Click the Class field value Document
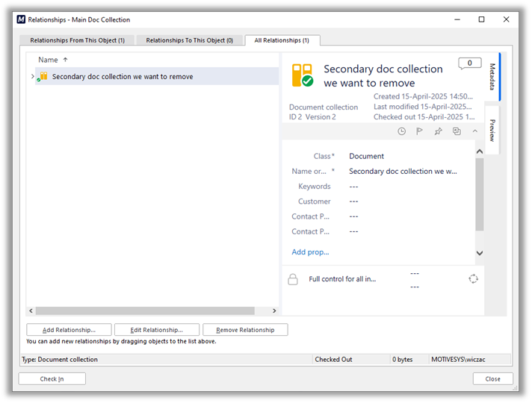Viewport: 532px width, 403px height. pos(366,156)
